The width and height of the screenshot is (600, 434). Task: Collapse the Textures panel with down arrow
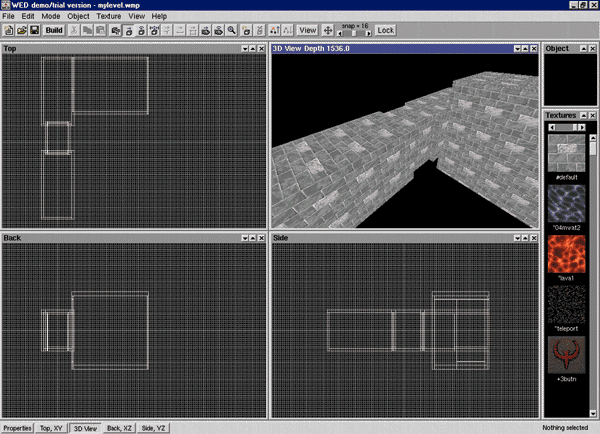583,116
